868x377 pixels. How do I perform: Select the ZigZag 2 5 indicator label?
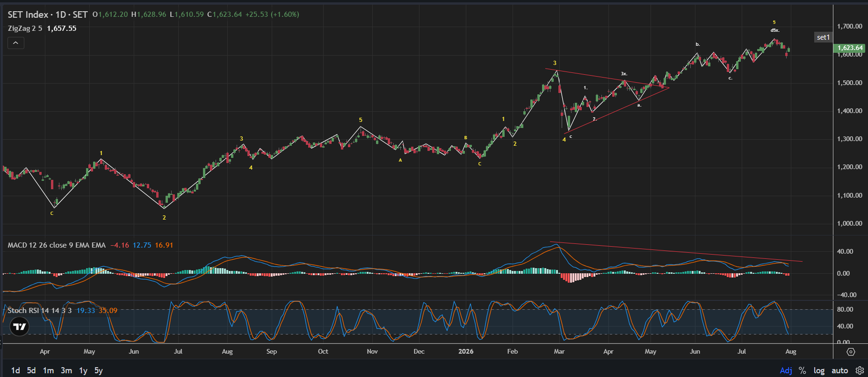(x=25, y=28)
